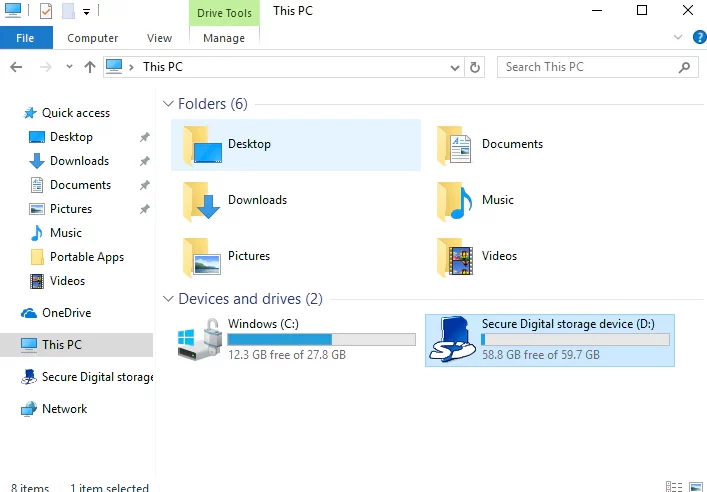Open Pictures in the sidebar
The width and height of the screenshot is (707, 492).
(71, 209)
